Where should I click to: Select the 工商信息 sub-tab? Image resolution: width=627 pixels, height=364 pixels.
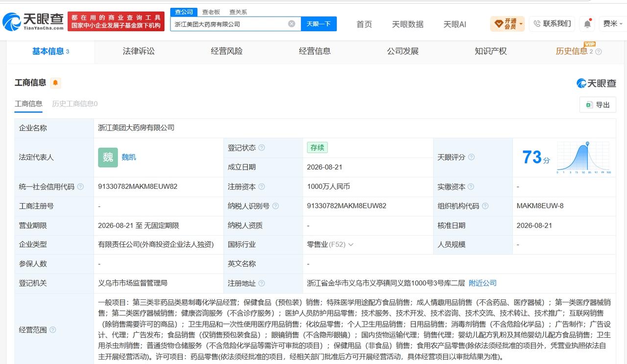pos(28,104)
